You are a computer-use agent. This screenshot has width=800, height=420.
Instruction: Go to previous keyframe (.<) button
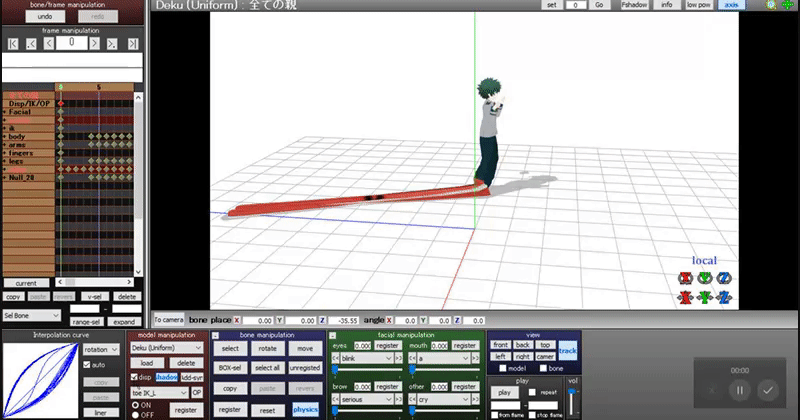click(x=31, y=44)
